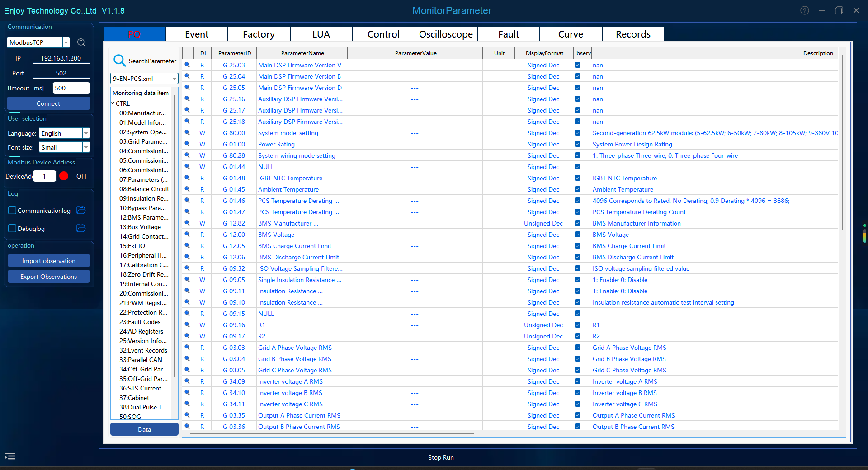Image resolution: width=868 pixels, height=470 pixels.
Task: Click magnifier icon in BMS Voltage row
Action: click(x=187, y=235)
